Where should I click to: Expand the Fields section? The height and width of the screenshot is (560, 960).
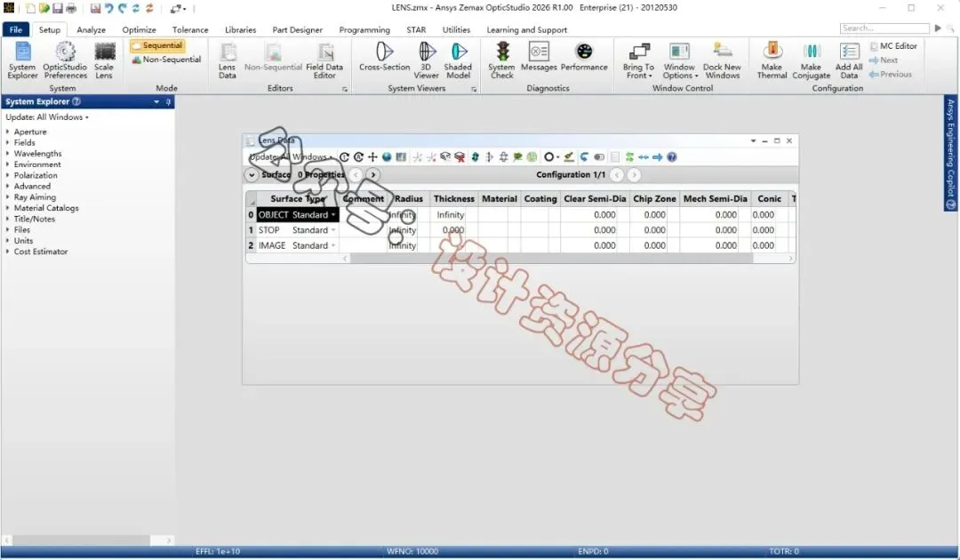(7, 142)
